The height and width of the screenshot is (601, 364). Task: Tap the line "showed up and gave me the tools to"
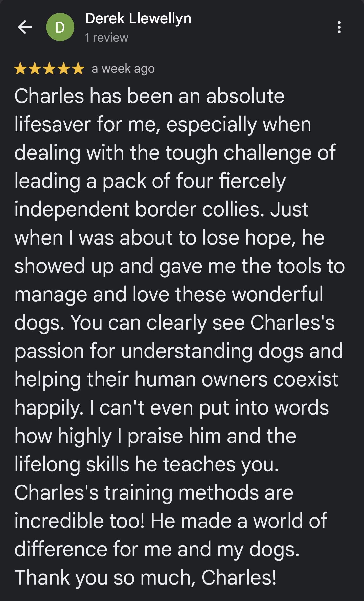point(179,266)
